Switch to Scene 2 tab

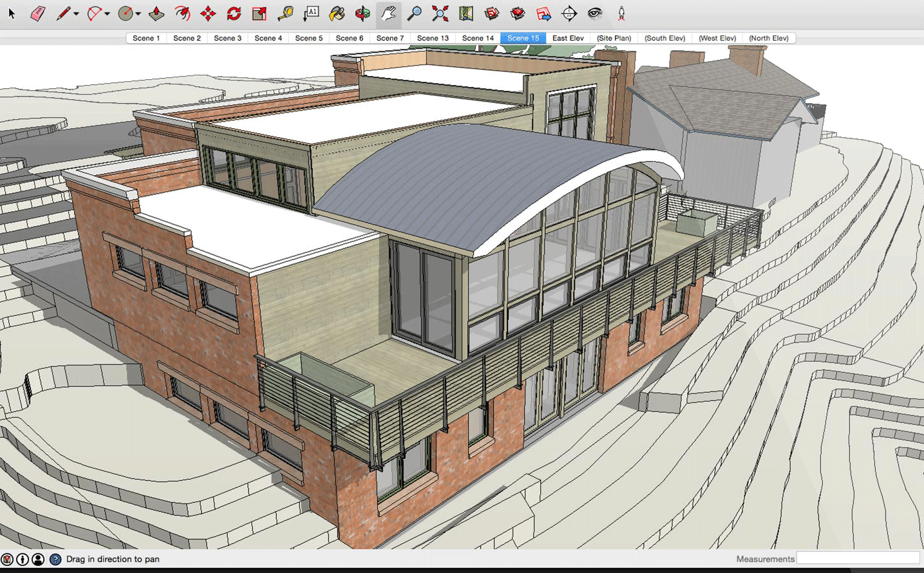[x=187, y=38]
